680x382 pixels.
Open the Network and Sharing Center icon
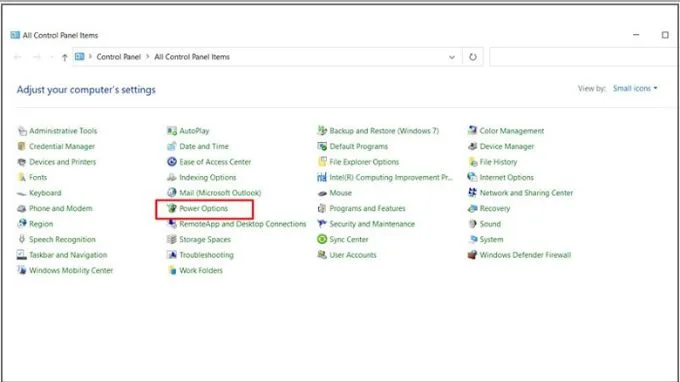472,193
